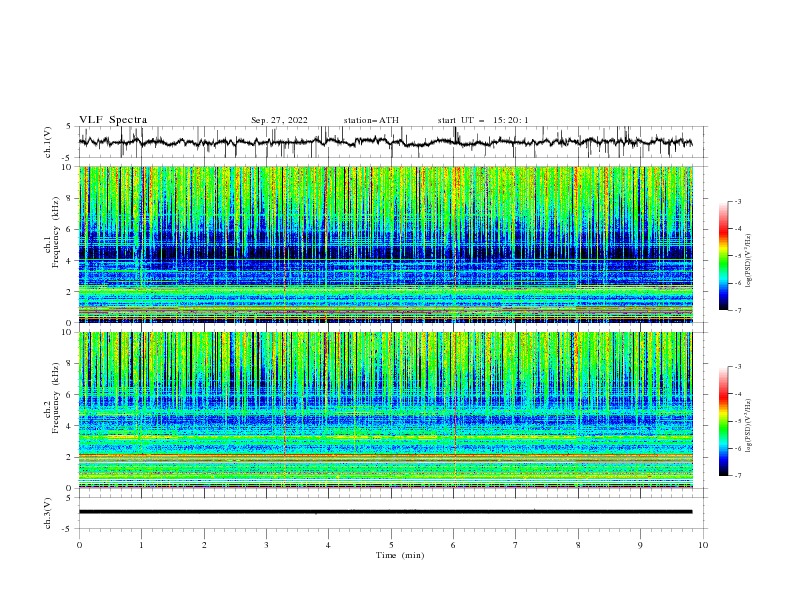Click the ch.1 voltage waveform trace
This screenshot has height=612, width=792.
[x=385, y=142]
